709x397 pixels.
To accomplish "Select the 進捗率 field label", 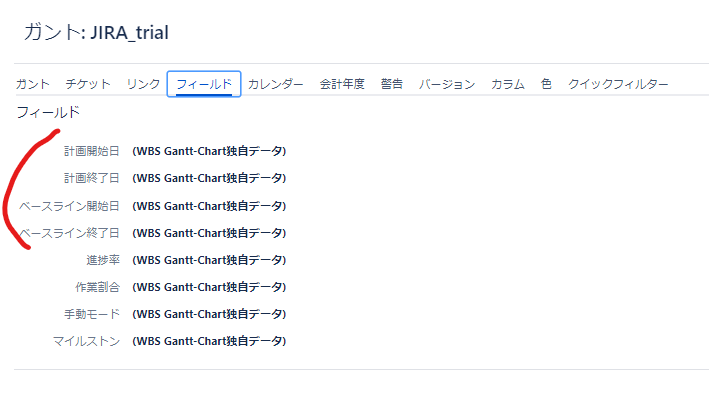I will [103, 260].
